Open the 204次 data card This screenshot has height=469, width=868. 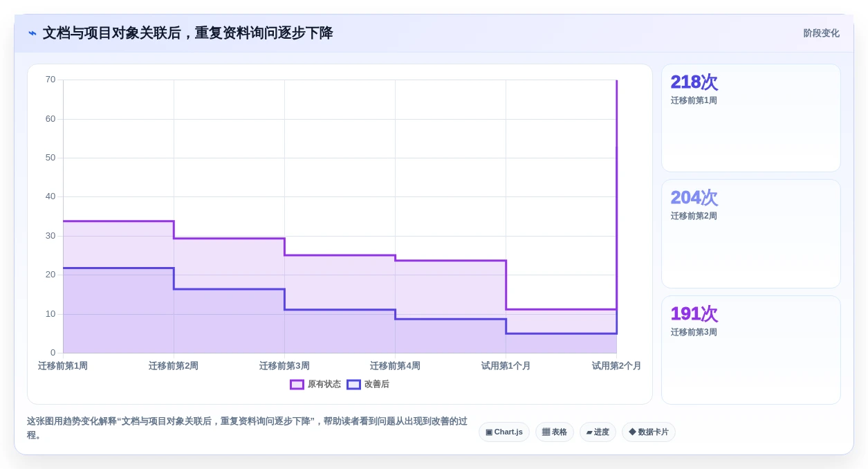[x=751, y=234]
